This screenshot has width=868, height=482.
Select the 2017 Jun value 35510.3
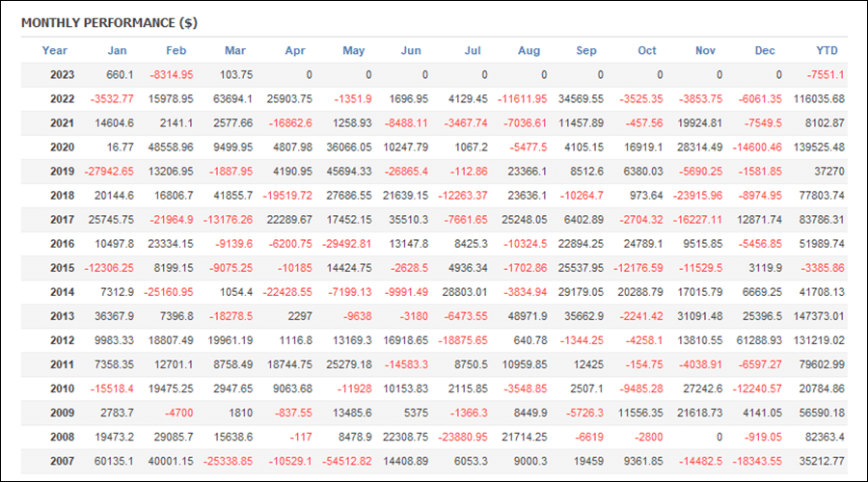coord(409,220)
